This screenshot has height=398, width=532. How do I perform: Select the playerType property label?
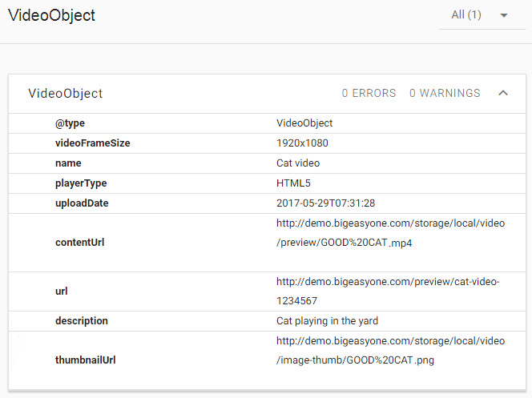coord(81,183)
